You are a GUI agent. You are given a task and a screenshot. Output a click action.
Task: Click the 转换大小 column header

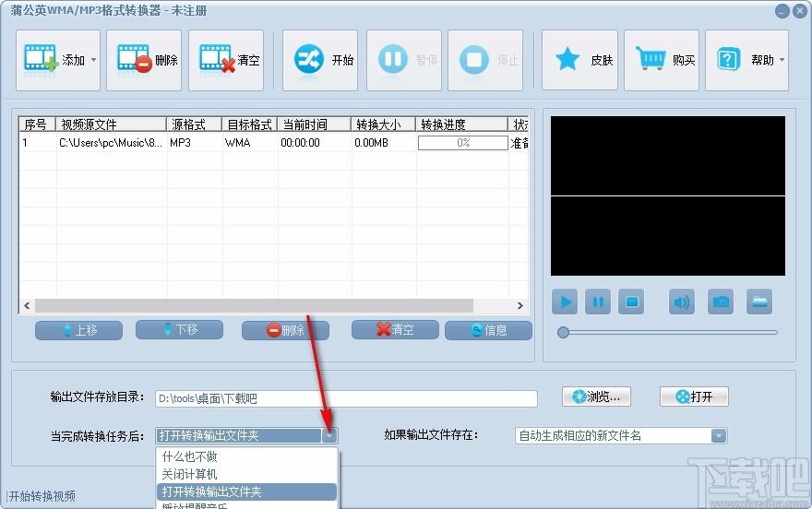383,124
